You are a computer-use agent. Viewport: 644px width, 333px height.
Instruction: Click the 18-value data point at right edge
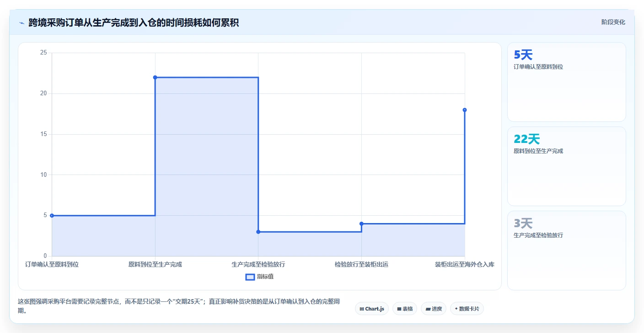[x=465, y=110]
